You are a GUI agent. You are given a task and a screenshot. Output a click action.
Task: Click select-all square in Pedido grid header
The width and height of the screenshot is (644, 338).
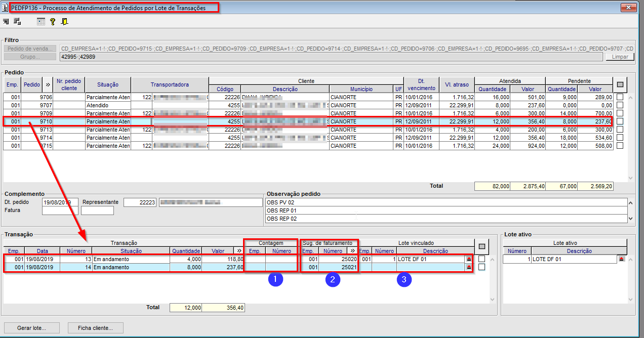point(620,85)
